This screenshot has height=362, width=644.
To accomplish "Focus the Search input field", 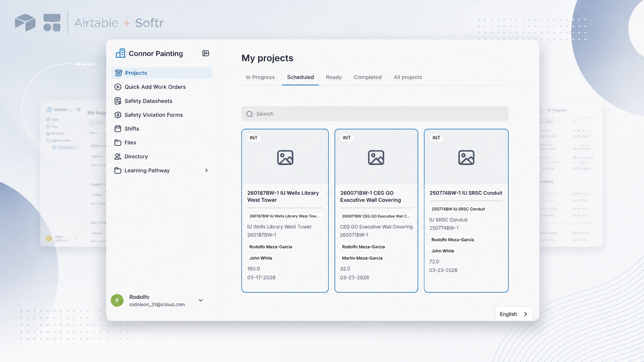I will (x=375, y=114).
